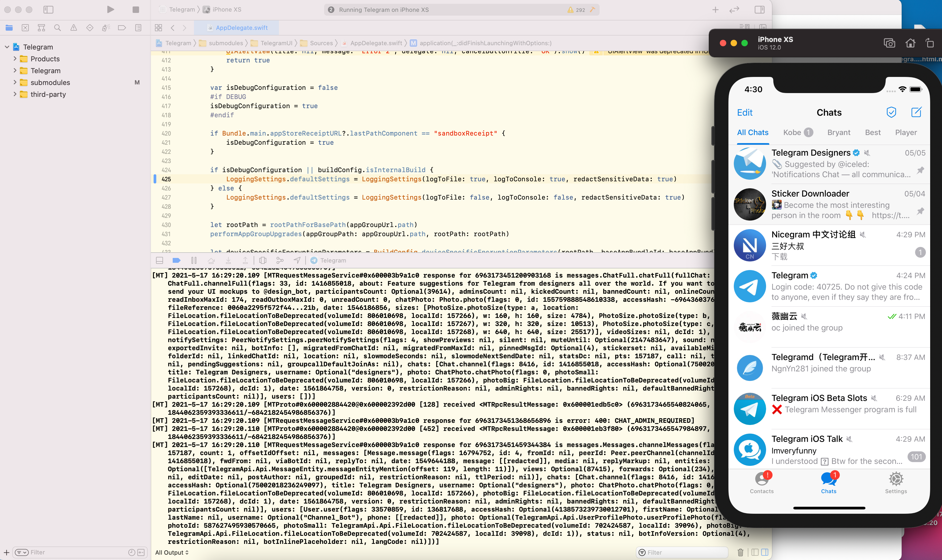Go forward in editor history

click(185, 27)
